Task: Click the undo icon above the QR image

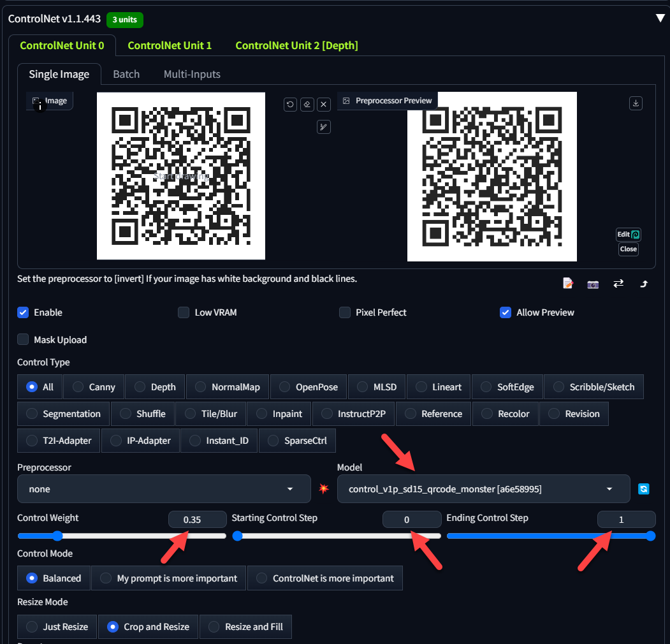Action: coord(290,105)
